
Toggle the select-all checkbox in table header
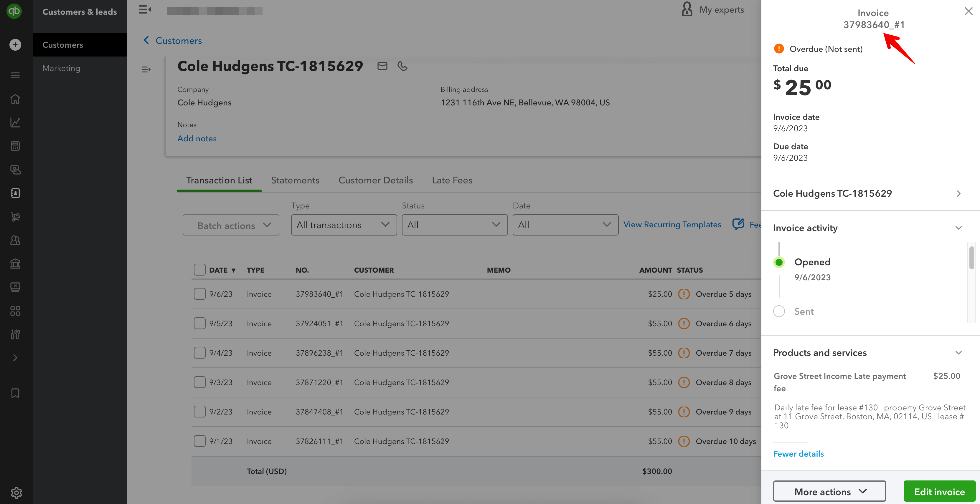[x=199, y=269]
